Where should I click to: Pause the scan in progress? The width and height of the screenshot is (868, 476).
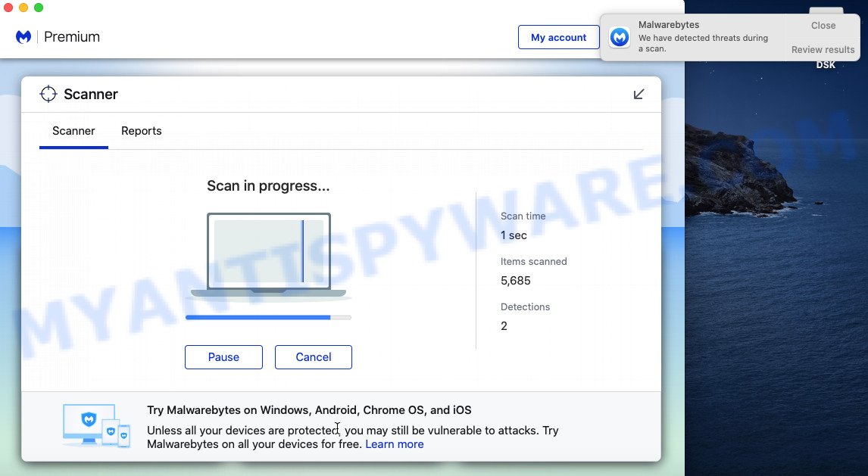(x=223, y=357)
